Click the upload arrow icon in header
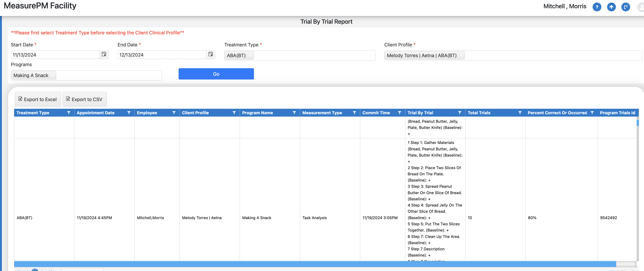The width and height of the screenshot is (644, 271). (x=611, y=7)
